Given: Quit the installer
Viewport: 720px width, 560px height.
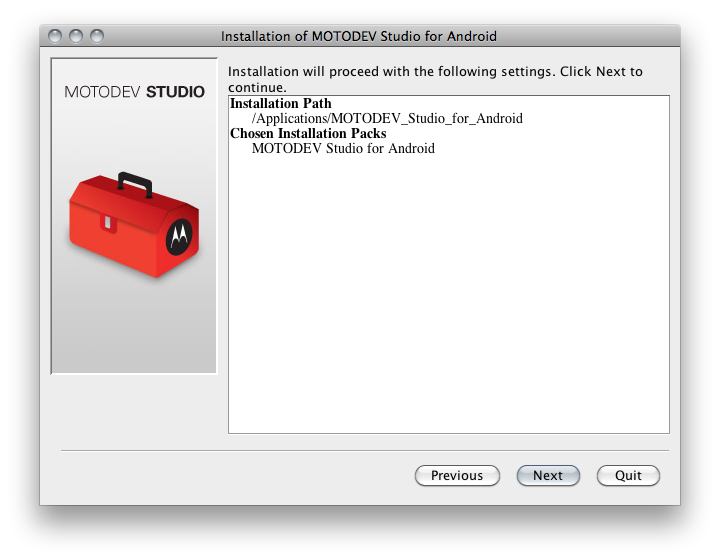Looking at the screenshot, I should coord(628,476).
